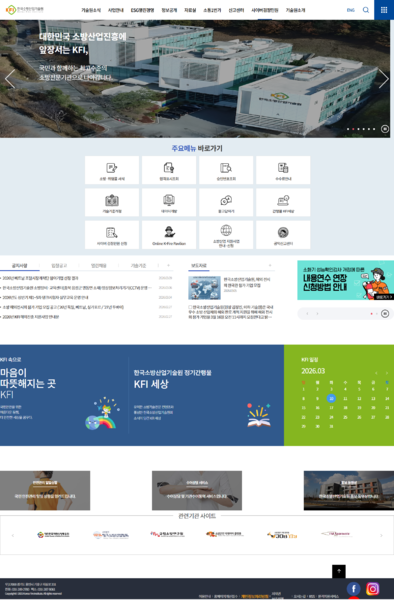Screen dimensions: 394x600
Task: Click the plus icon next to 보도자료
Action: [x=270, y=265]
